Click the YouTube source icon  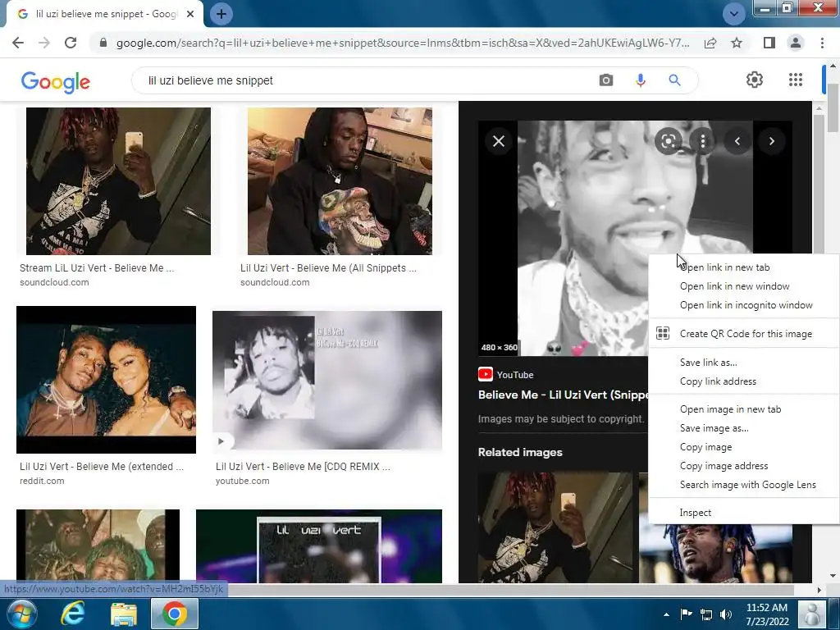(x=486, y=374)
